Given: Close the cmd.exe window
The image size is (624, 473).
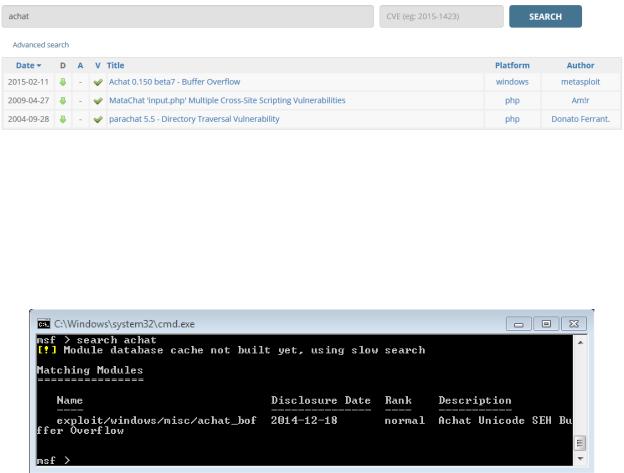Looking at the screenshot, I should pos(573,324).
